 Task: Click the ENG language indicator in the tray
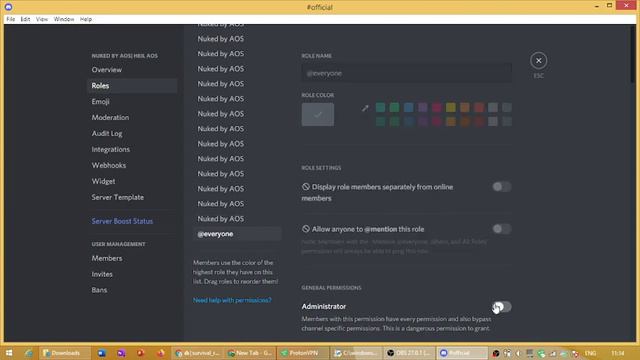[x=590, y=353]
